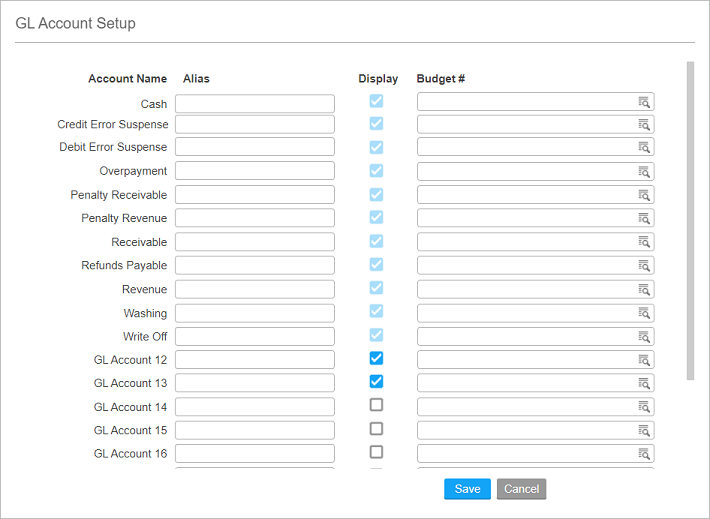Select Alias input for GL Account 13
The height and width of the screenshot is (519, 710).
pyautogui.click(x=254, y=383)
